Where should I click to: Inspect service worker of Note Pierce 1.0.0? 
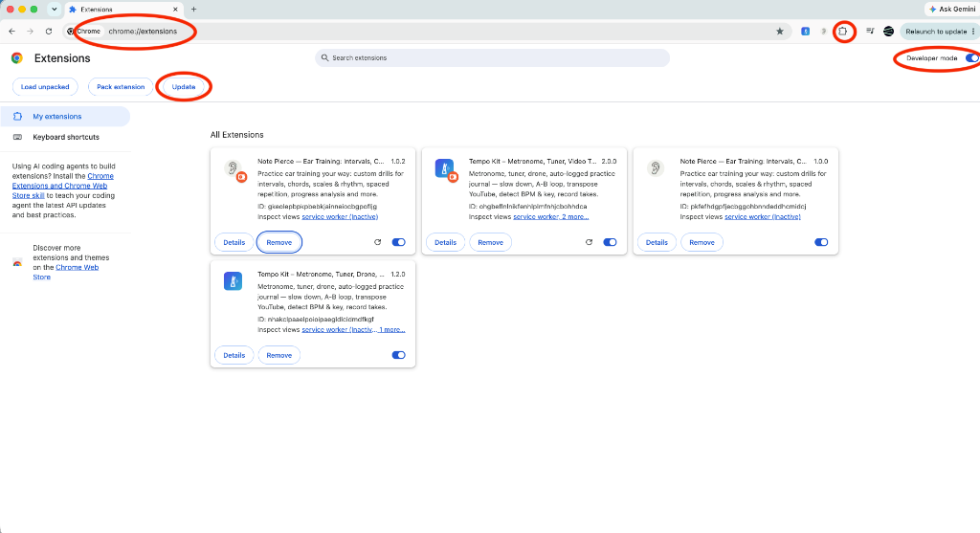pyautogui.click(x=763, y=217)
